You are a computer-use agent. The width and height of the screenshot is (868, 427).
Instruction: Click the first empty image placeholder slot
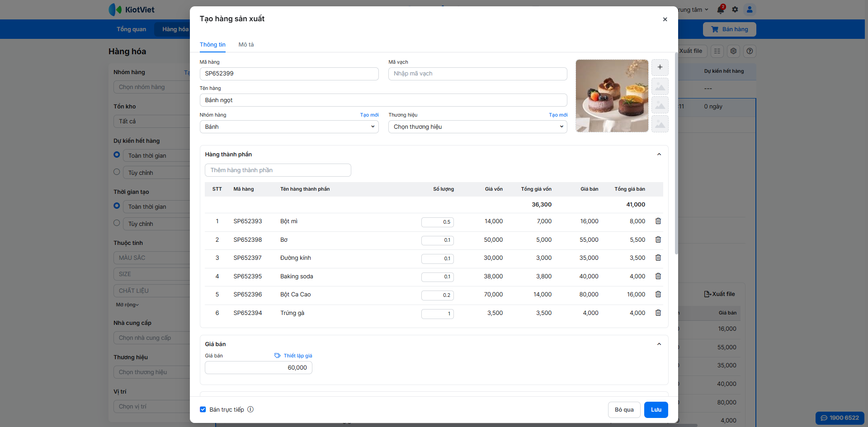[x=660, y=86]
